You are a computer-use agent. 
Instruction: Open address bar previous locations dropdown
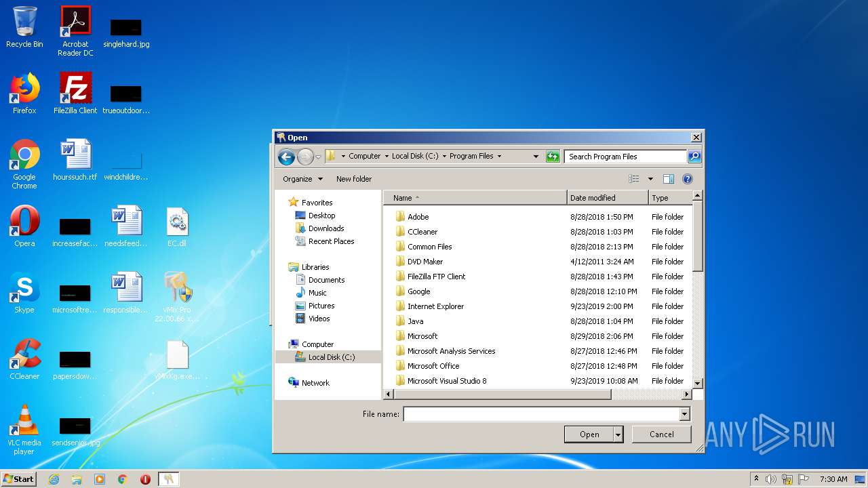(536, 157)
